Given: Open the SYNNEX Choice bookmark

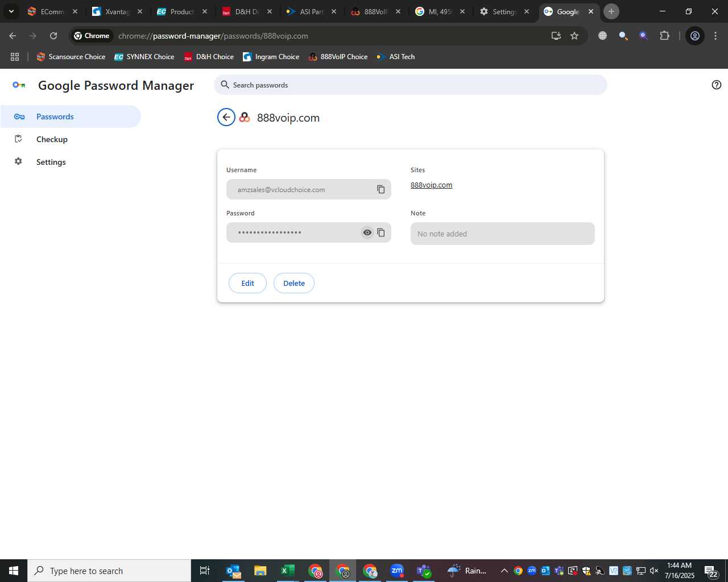Looking at the screenshot, I should [x=144, y=57].
